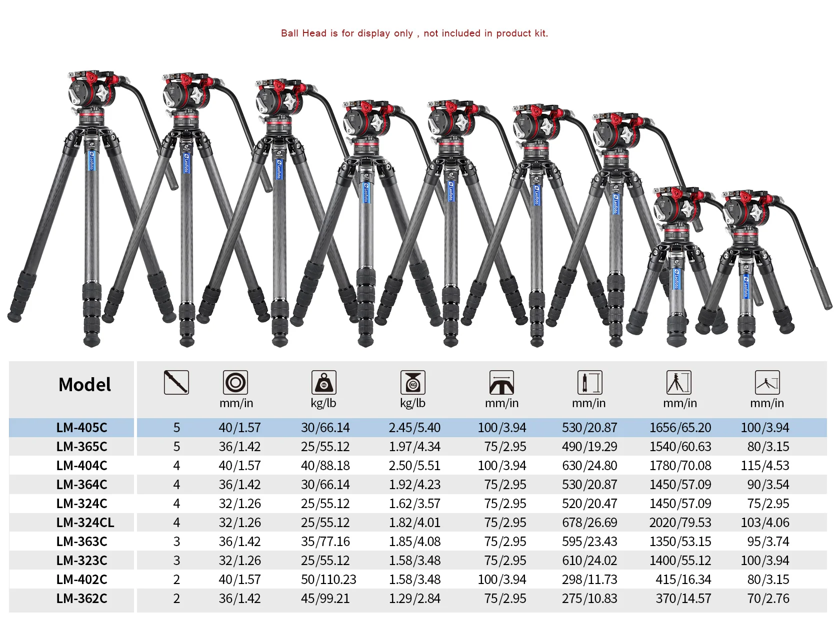Select the LM-404C model name
This screenshot has width=840, height=628.
pos(82,466)
